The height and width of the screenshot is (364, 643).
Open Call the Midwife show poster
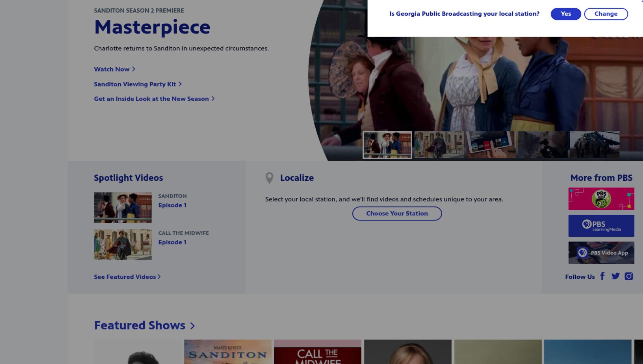[318, 352]
